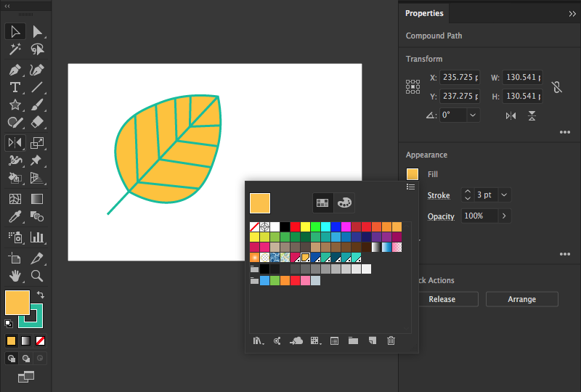The height and width of the screenshot is (392, 581).
Task: Open the stroke weight dropdown
Action: (505, 195)
